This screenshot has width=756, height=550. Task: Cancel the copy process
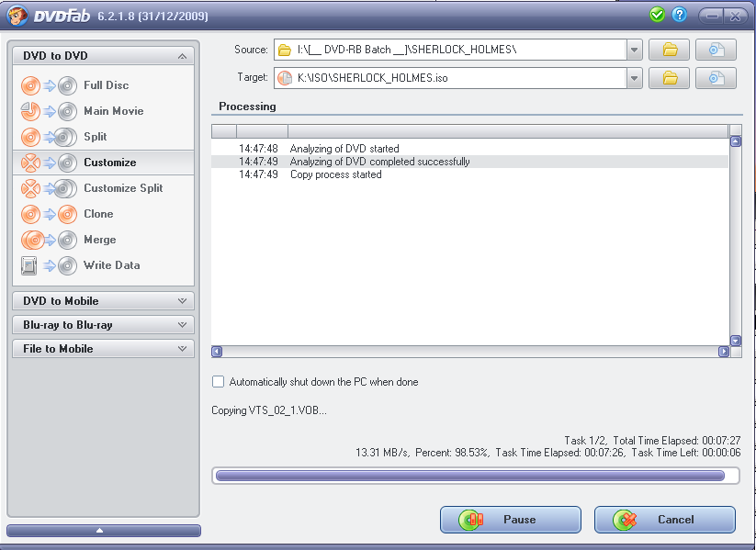(x=665, y=520)
